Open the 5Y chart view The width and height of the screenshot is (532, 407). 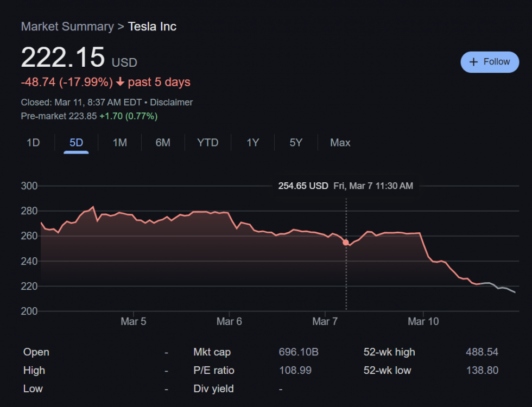click(x=296, y=143)
